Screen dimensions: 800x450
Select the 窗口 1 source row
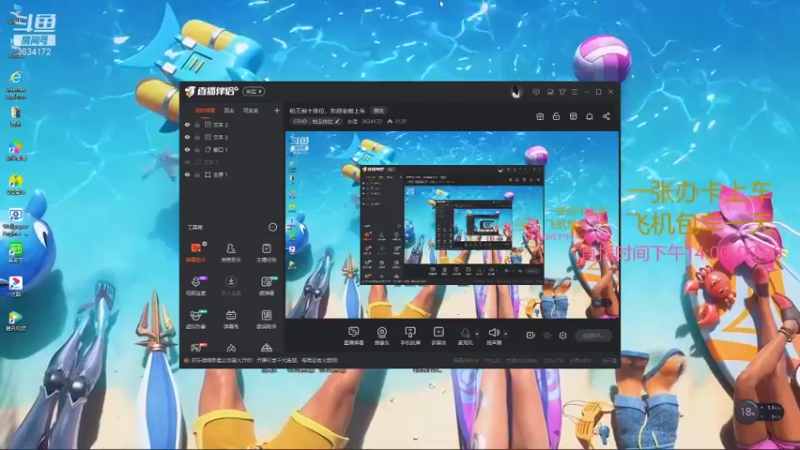(x=232, y=149)
